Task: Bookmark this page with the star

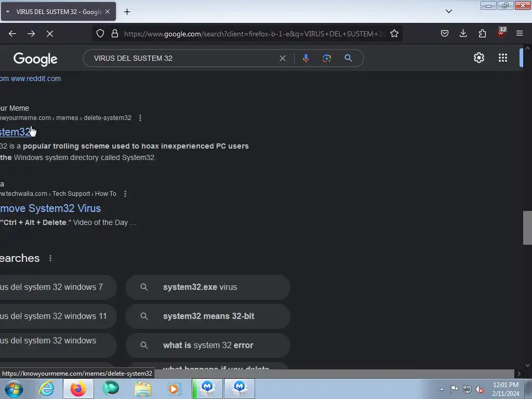Action: [394, 34]
